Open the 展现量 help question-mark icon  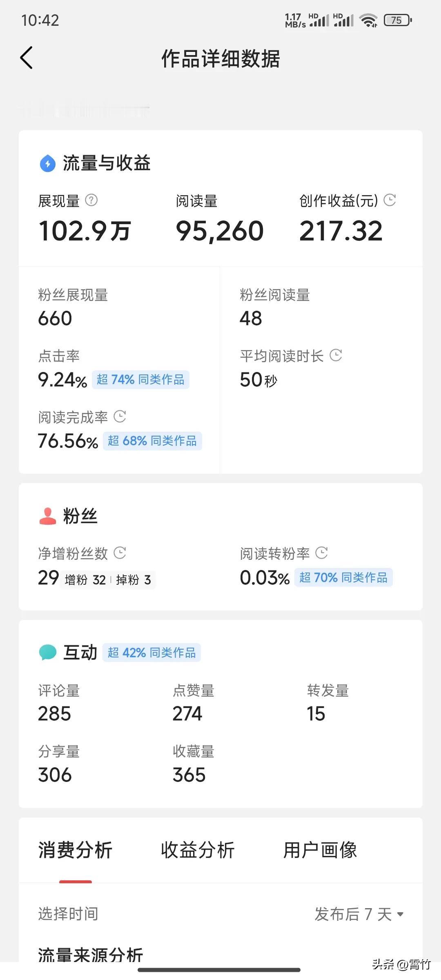(x=91, y=200)
